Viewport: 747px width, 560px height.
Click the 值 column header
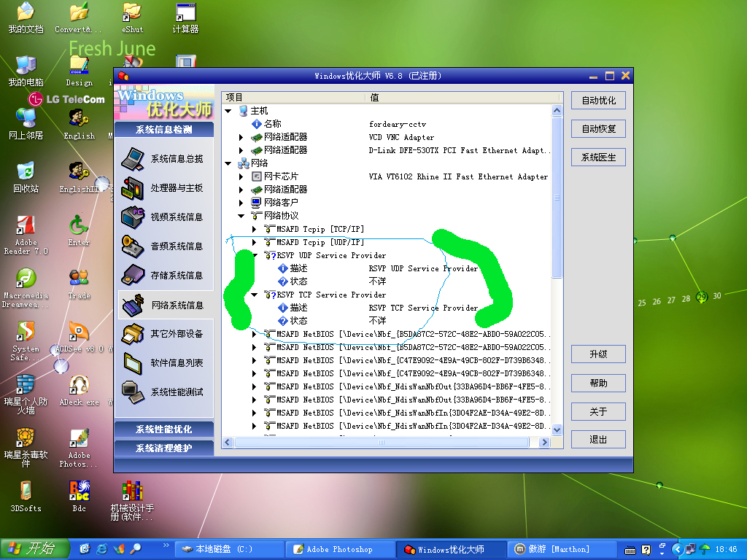point(463,98)
